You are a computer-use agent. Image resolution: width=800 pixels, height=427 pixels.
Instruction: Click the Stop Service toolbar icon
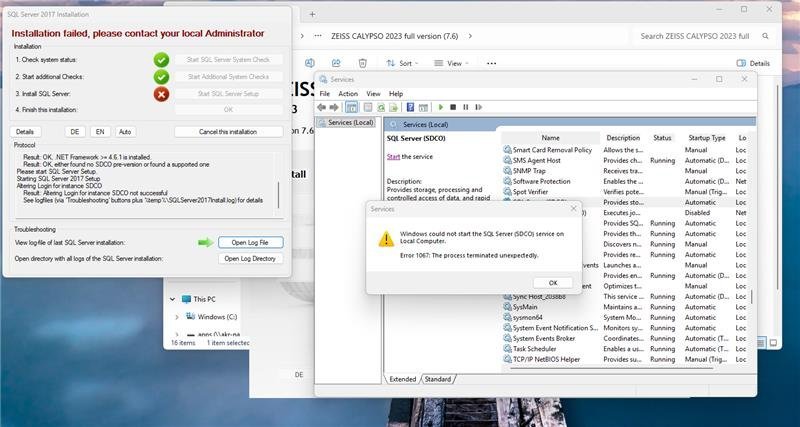(453, 107)
